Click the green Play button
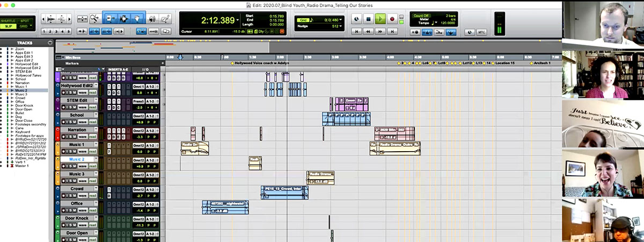 (x=380, y=19)
